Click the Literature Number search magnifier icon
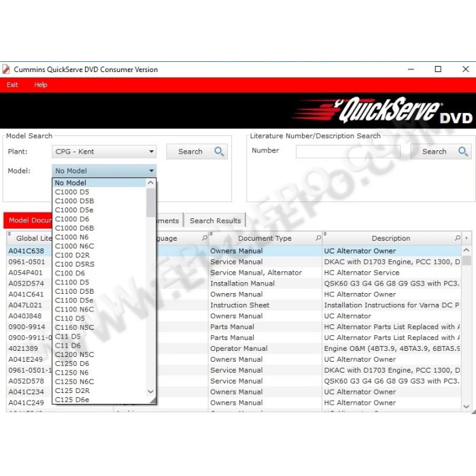This screenshot has width=476, height=476. pos(463,151)
